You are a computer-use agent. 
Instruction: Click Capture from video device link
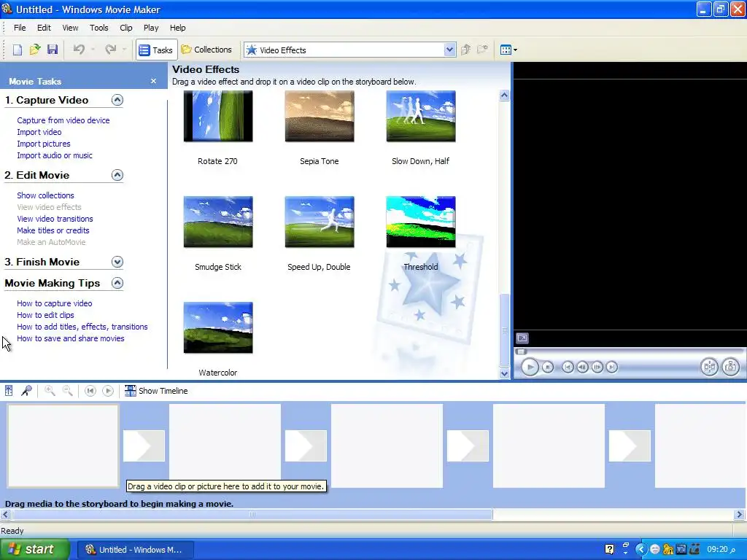point(63,120)
